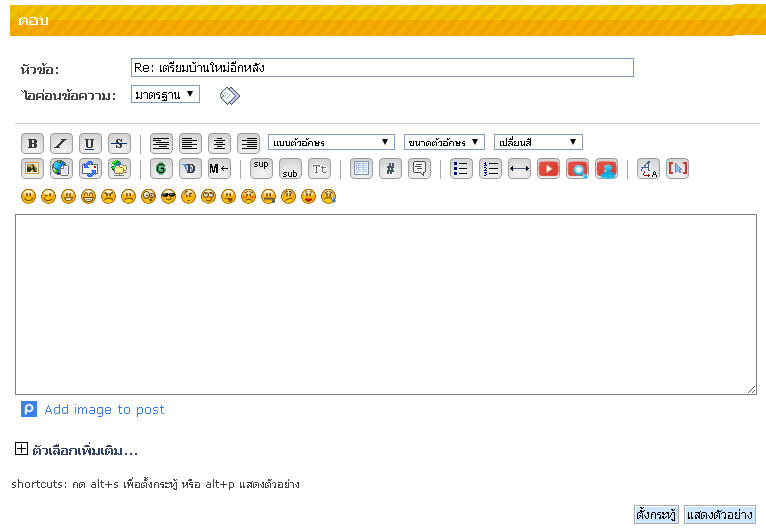Click the Add image to post link
The height and width of the screenshot is (530, 766).
104,409
